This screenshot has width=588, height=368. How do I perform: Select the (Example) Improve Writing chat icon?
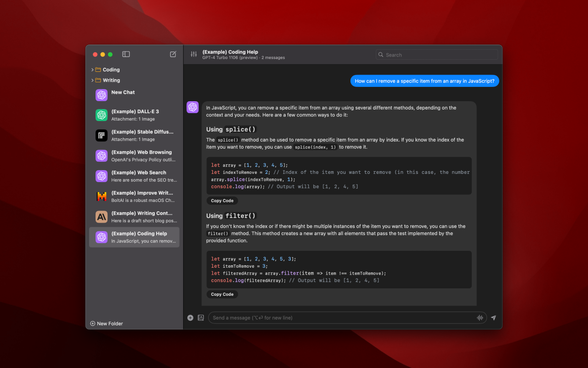coord(101,196)
